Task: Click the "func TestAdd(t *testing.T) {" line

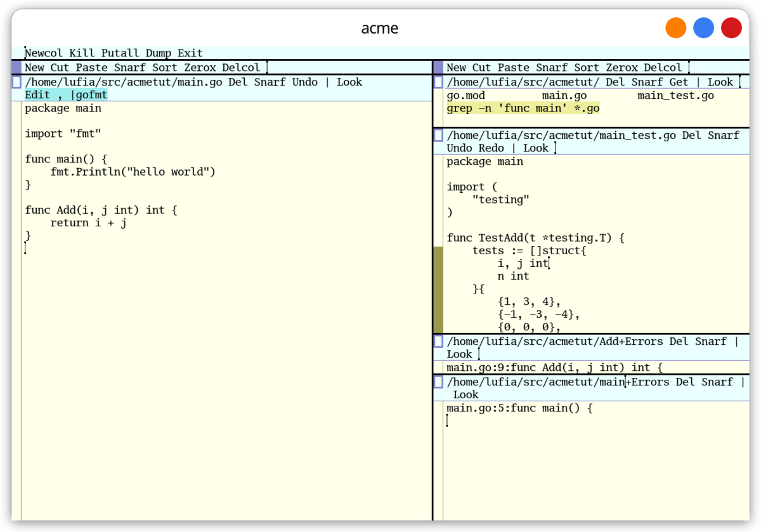Action: pos(536,238)
